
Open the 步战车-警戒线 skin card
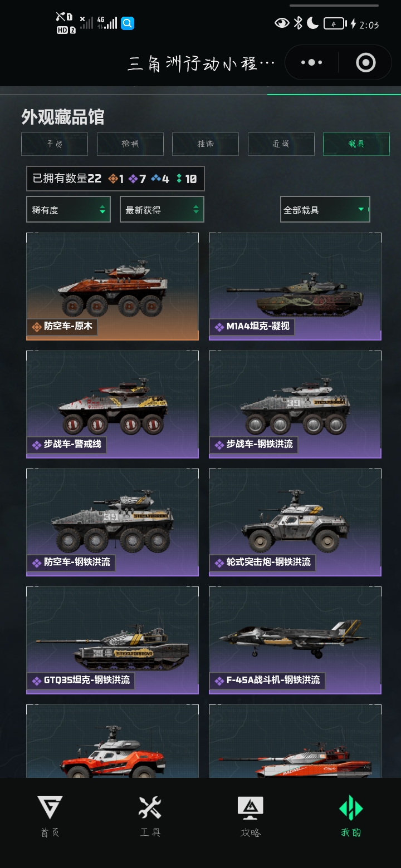point(113,405)
